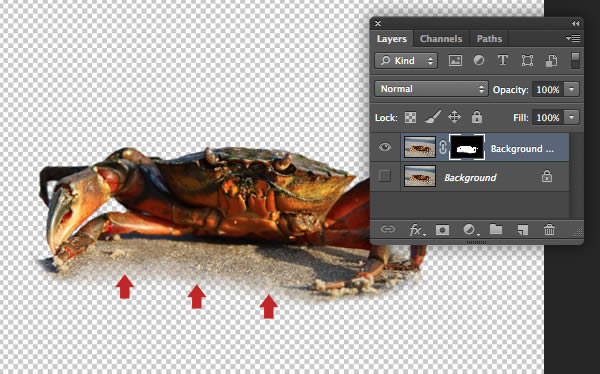600x374 pixels.
Task: Click the Background layer lock icon
Action: (x=547, y=176)
